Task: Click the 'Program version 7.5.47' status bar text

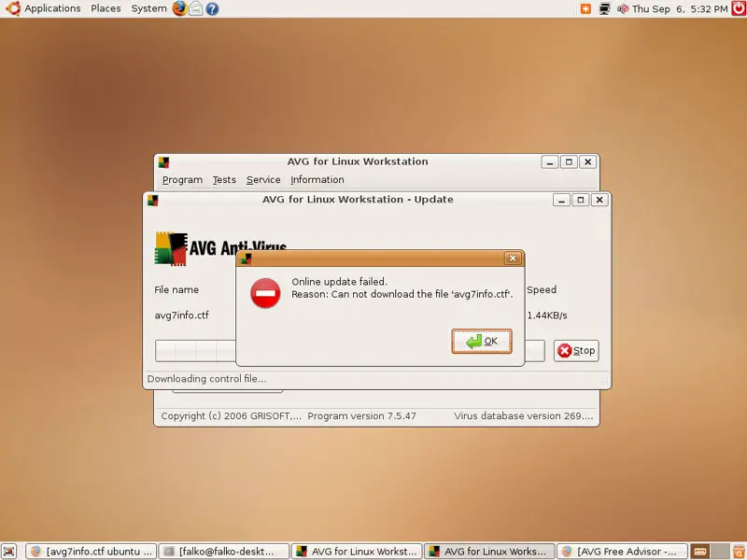Action: pyautogui.click(x=361, y=415)
